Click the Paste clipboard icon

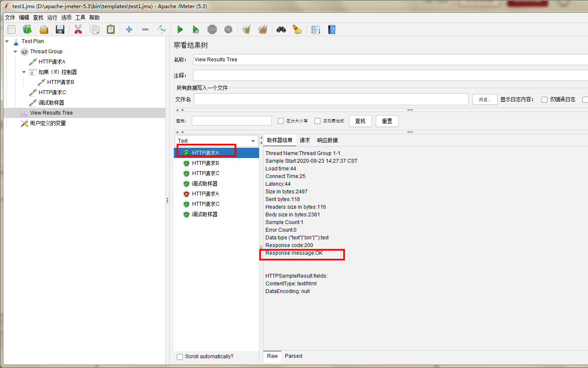tap(111, 29)
